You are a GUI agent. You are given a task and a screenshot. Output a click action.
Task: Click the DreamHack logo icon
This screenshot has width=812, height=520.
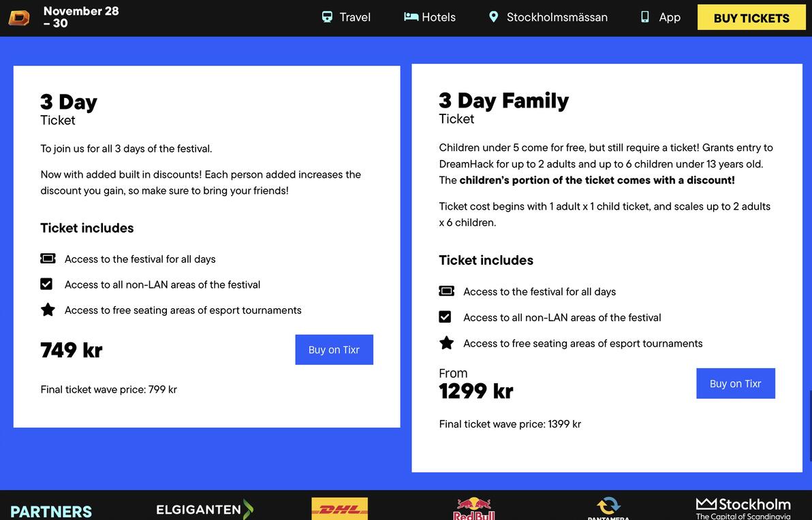19,18
